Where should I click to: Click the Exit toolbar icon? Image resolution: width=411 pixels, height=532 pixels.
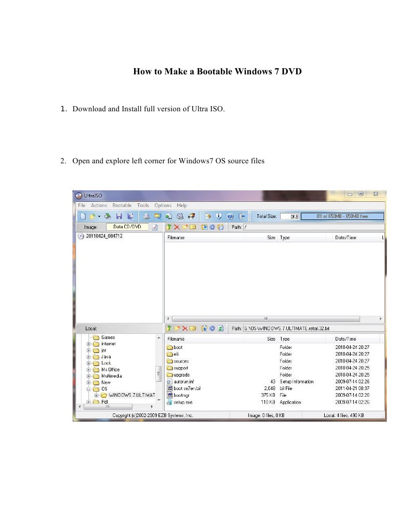click(x=242, y=216)
